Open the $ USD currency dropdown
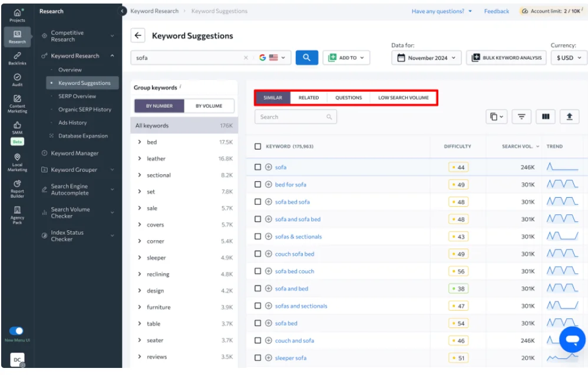This screenshot has width=588, height=375. click(569, 58)
